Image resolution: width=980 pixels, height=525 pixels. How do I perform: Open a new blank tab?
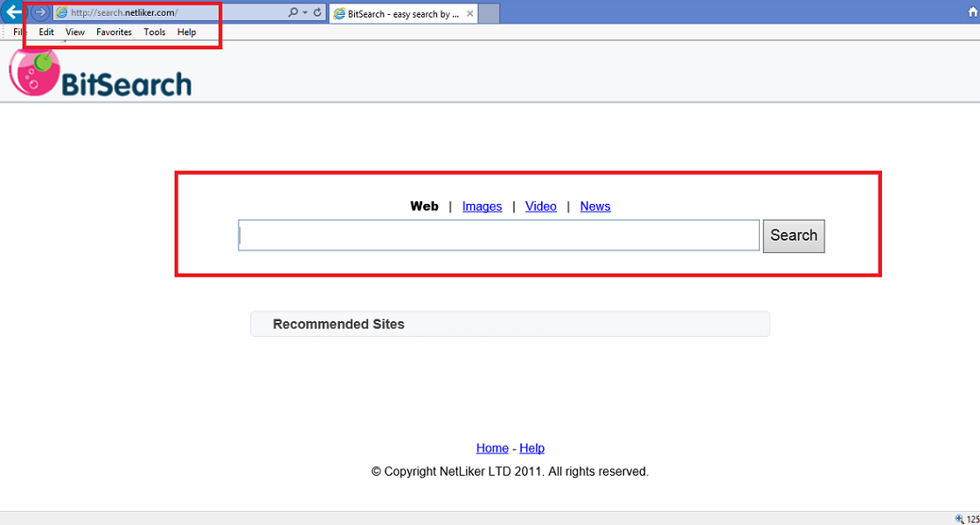pyautogui.click(x=490, y=13)
